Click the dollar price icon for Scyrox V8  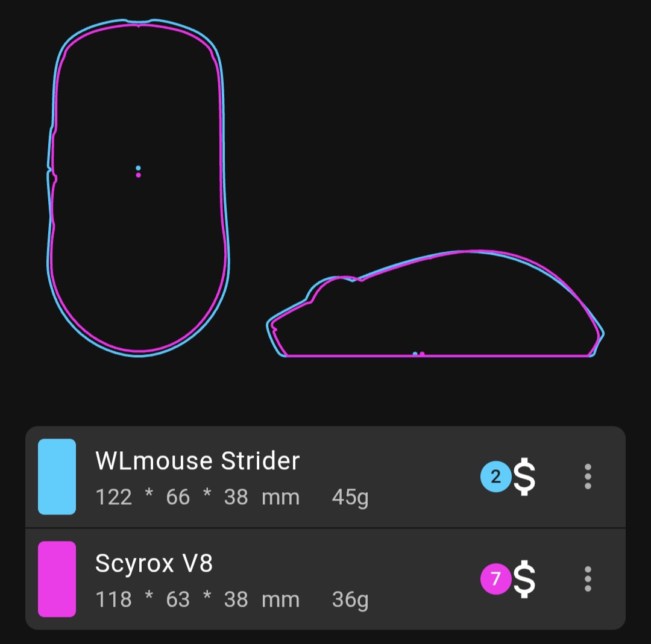[x=524, y=580]
